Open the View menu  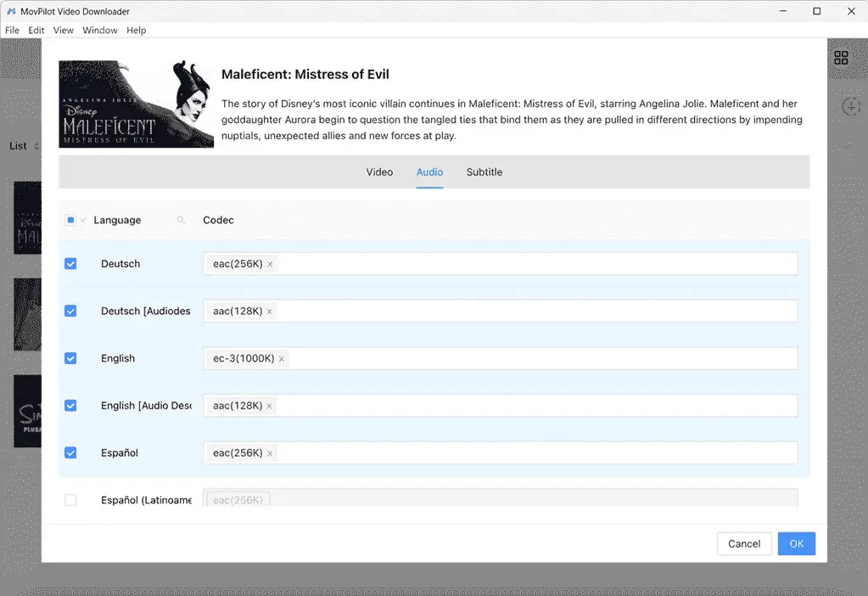click(63, 30)
